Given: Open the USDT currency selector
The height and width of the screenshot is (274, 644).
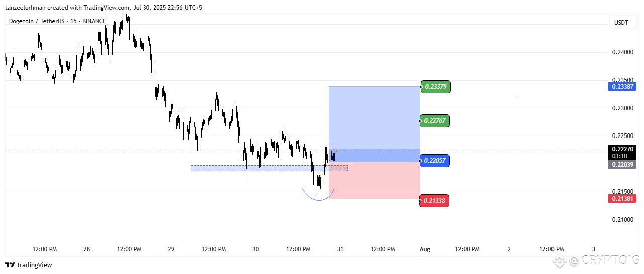Looking at the screenshot, I should click(621, 22).
